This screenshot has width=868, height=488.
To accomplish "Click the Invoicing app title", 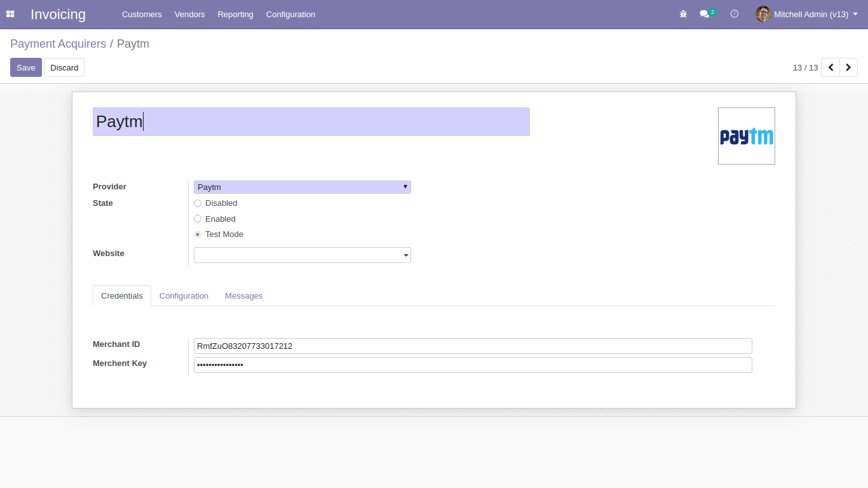I will 58,14.
